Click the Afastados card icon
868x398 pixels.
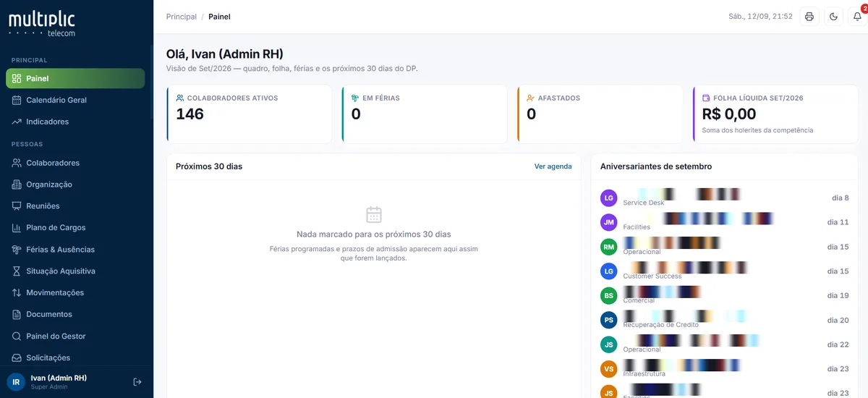click(531, 98)
